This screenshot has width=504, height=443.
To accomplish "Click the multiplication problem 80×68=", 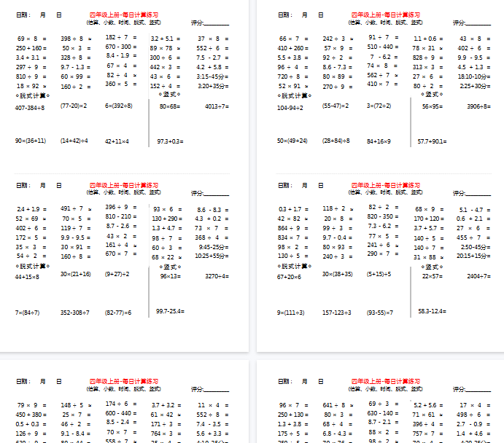I will (x=170, y=106).
